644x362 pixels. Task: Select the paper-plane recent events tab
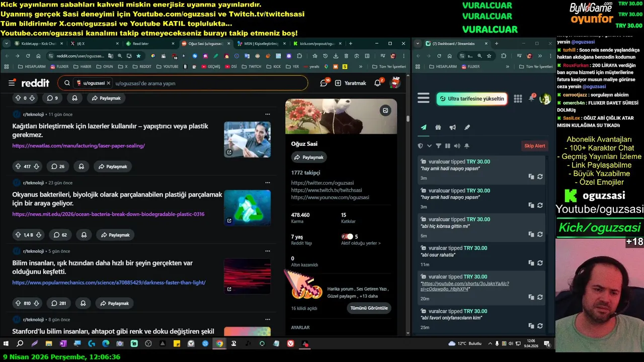[x=424, y=128]
